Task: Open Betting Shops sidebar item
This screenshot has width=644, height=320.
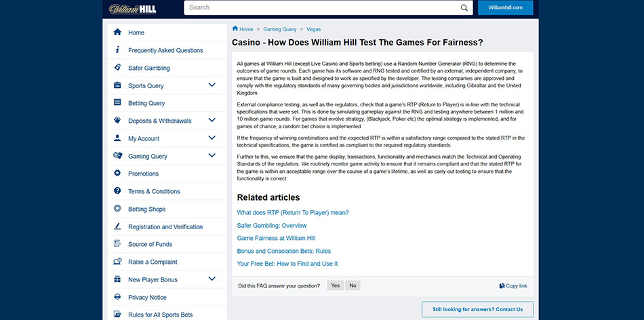Action: pyautogui.click(x=167, y=209)
